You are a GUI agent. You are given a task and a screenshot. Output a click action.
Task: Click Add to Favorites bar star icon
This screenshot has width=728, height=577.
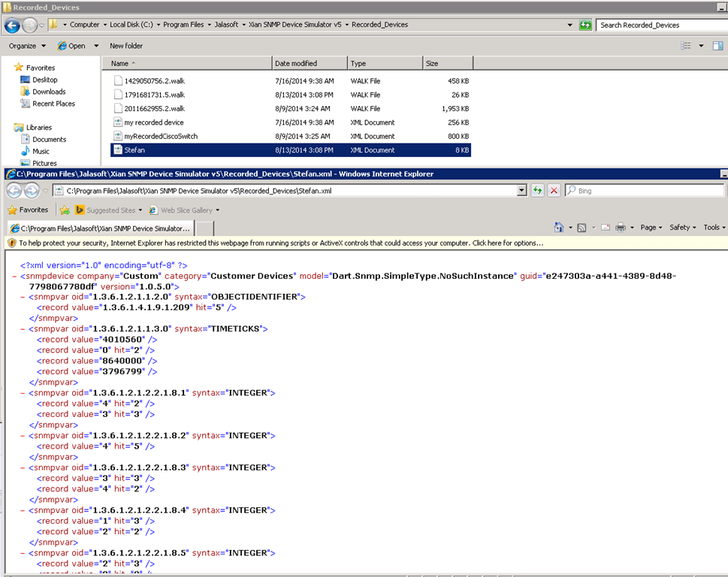(x=65, y=210)
